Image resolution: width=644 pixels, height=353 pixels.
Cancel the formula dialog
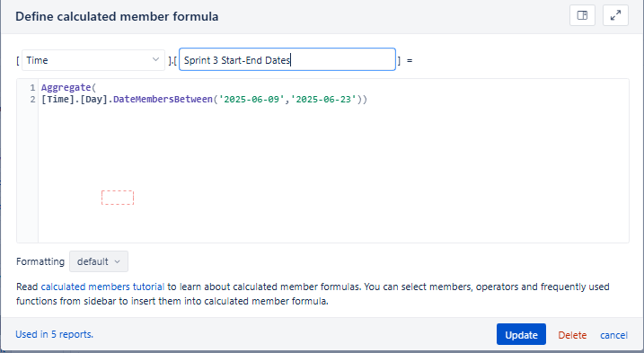[x=613, y=335]
